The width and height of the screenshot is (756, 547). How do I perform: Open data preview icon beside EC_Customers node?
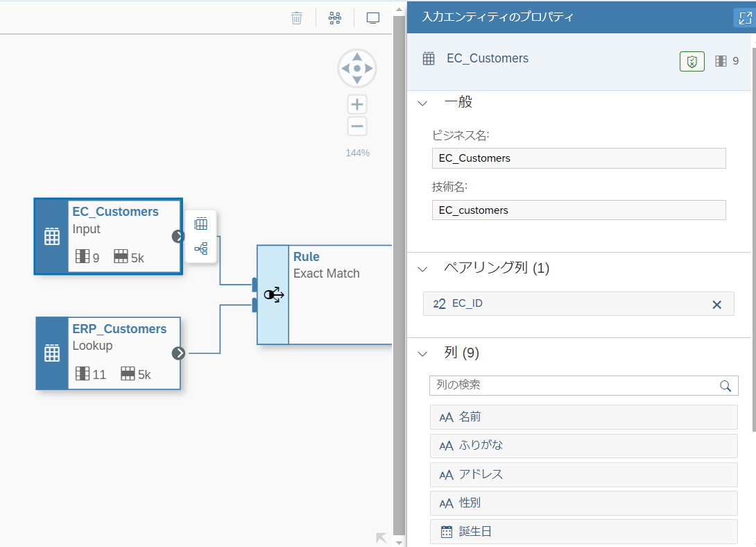point(201,224)
